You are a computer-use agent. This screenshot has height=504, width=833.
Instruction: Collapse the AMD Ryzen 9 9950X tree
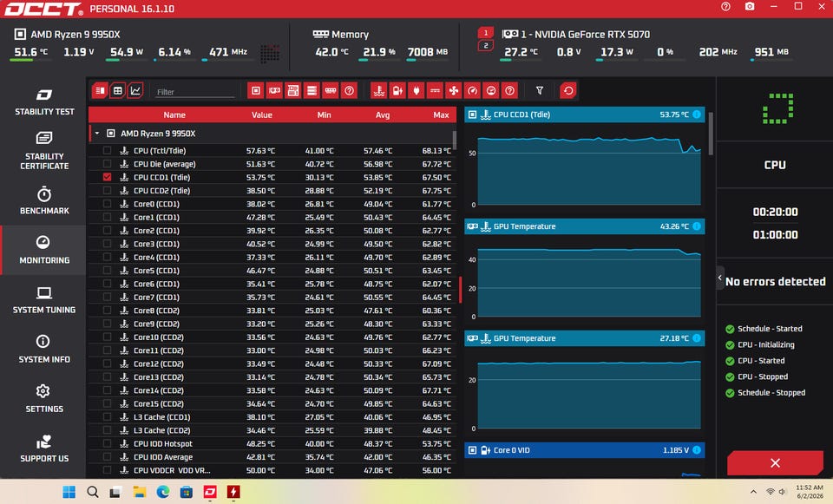[x=97, y=134]
